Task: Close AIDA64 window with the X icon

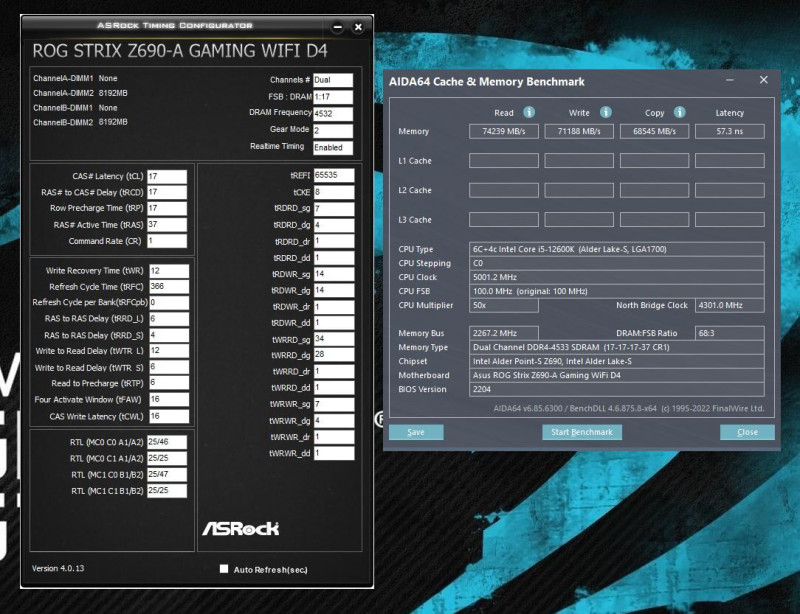Action: (x=763, y=80)
